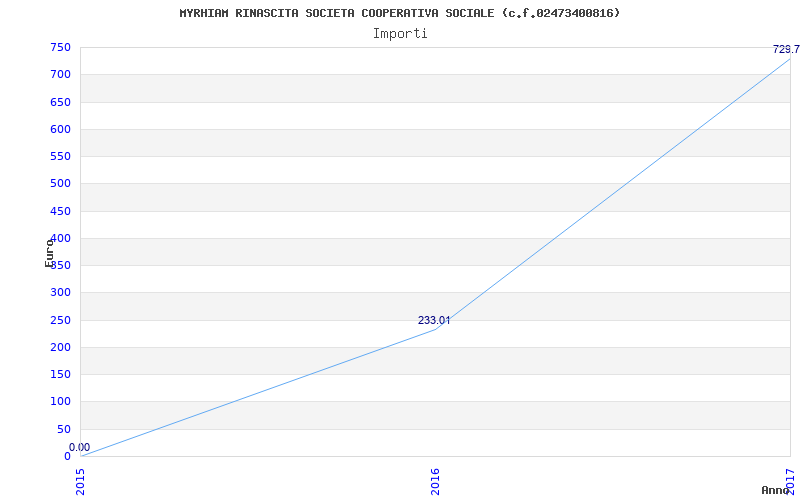
Task: Click the Importi subtitle
Action: click(400, 34)
